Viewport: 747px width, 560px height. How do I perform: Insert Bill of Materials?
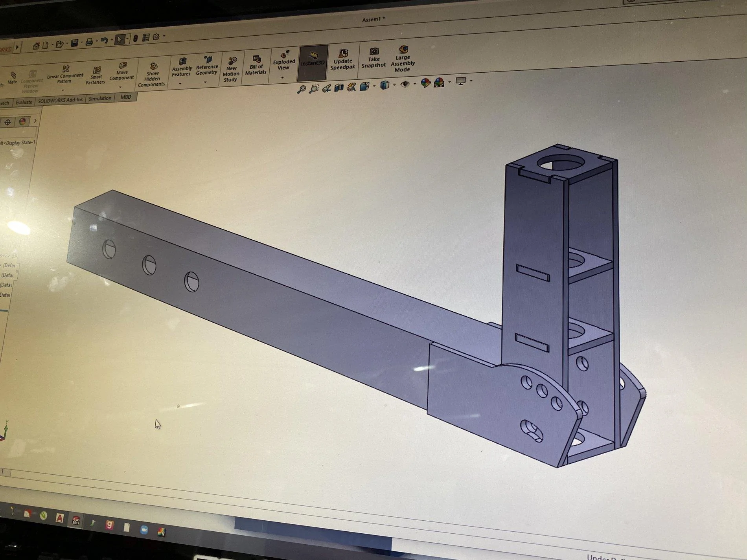coord(256,65)
